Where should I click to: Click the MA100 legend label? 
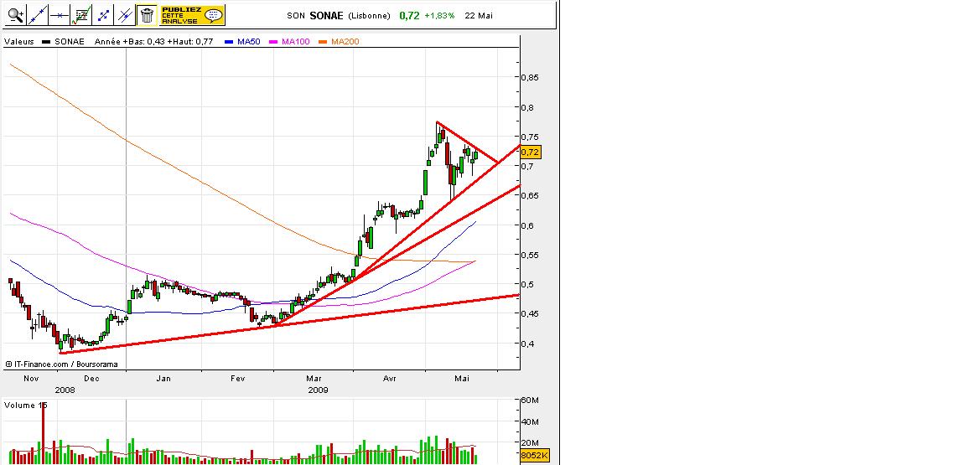[x=296, y=42]
